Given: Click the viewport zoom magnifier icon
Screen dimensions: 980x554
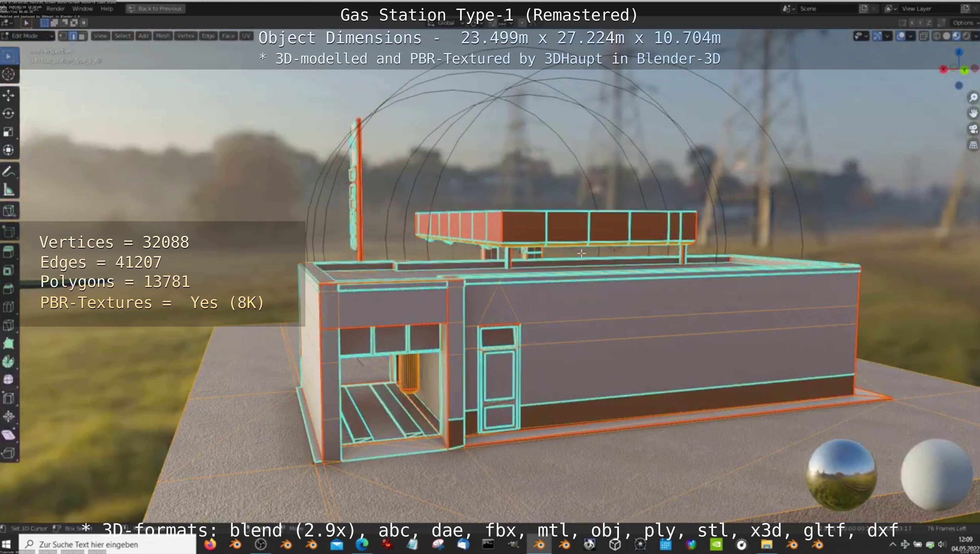Looking at the screenshot, I should 973,98.
